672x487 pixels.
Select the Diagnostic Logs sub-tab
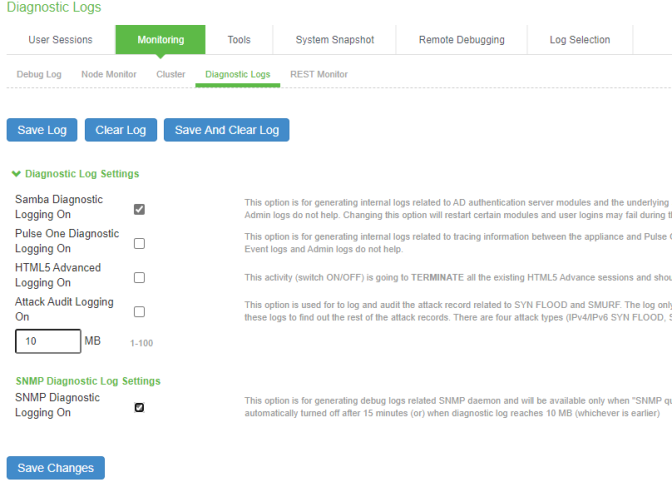pyautogui.click(x=237, y=75)
